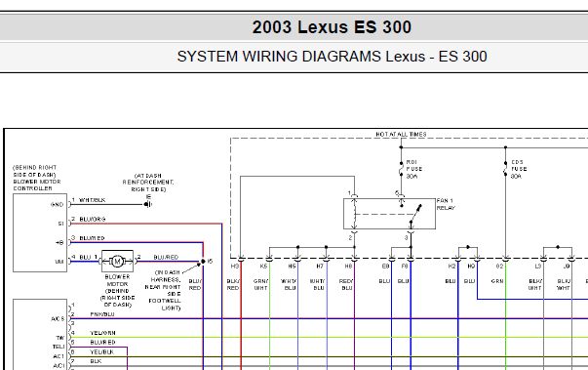
Task: Click the +B terminal of blower controller
Action: coord(59,243)
